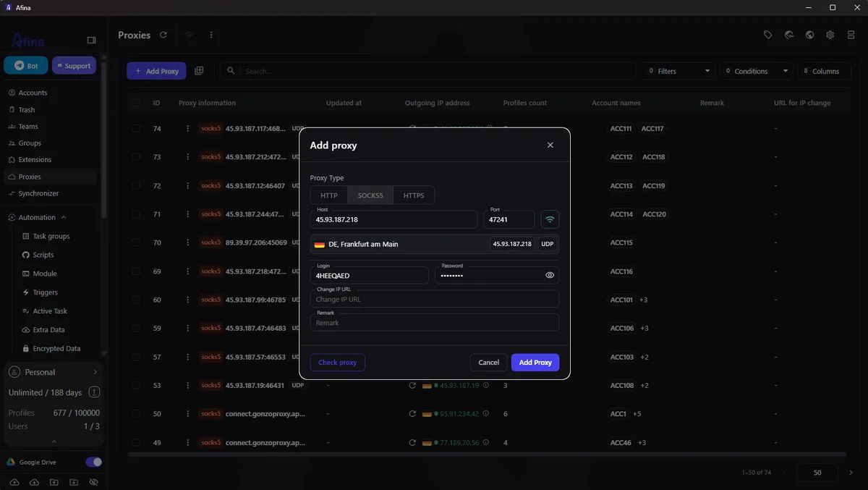868x490 pixels.
Task: Click the icon between tag and globe icons
Action: pyautogui.click(x=789, y=35)
